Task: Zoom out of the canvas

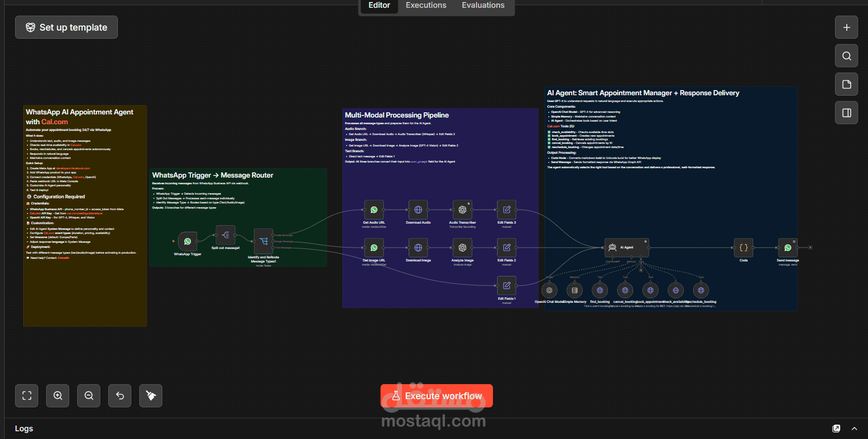Action: point(89,396)
